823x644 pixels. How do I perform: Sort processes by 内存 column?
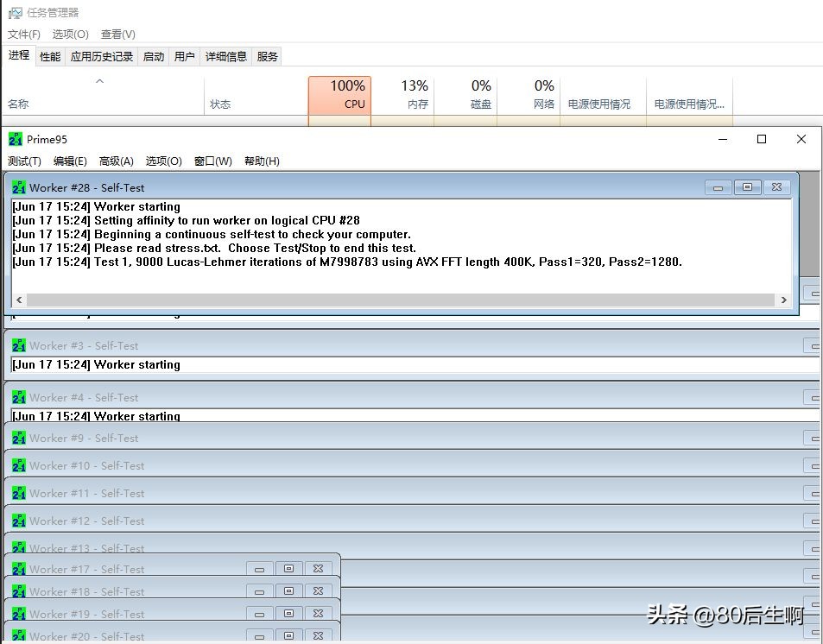(402, 95)
